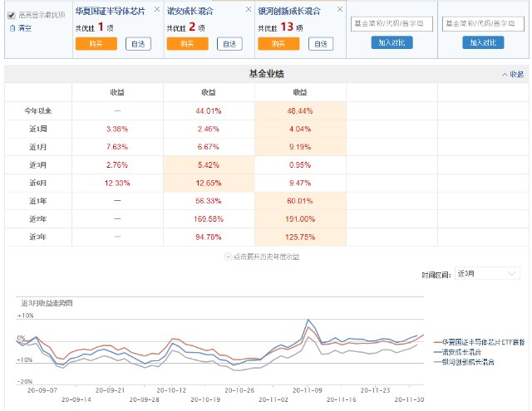Click the 12.33% six-month value
The width and height of the screenshot is (532, 411).
coord(117,183)
